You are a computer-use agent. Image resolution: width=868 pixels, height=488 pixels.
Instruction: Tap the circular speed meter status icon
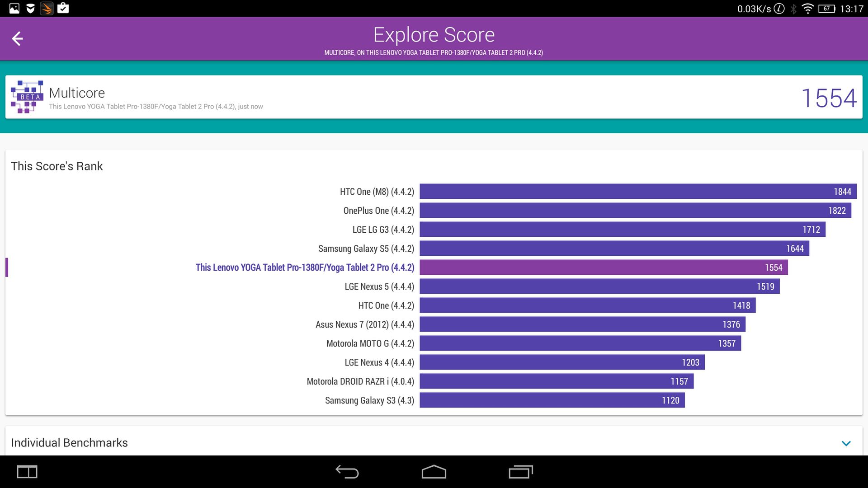coord(779,9)
